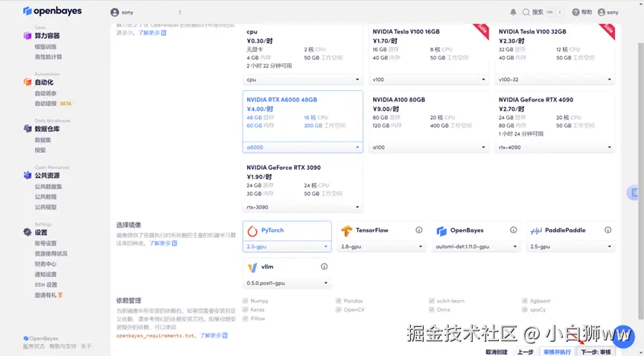644x356 pixels.
Task: Open 自动调参 in the sidebar
Action: (x=45, y=93)
